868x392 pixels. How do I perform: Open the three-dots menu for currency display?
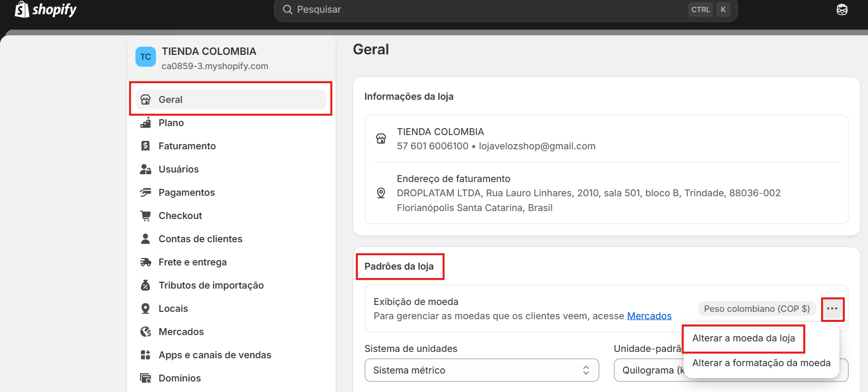click(832, 309)
